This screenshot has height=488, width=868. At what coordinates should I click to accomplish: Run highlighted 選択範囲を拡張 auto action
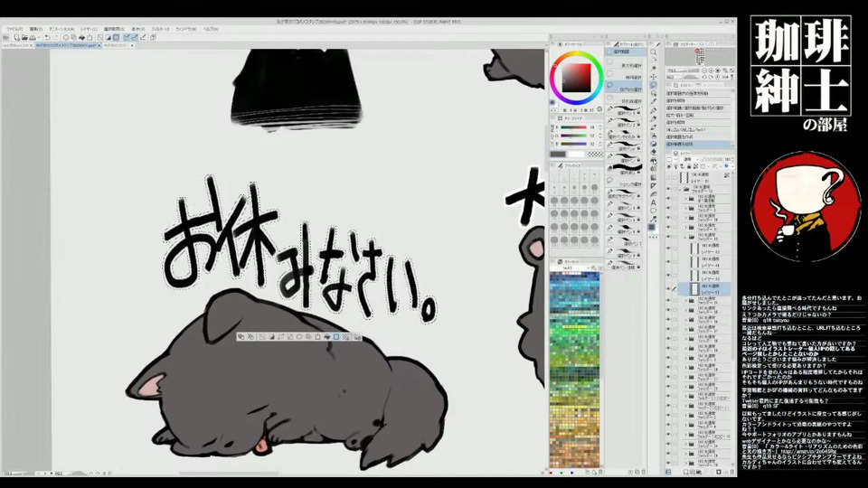pyautogui.click(x=699, y=144)
